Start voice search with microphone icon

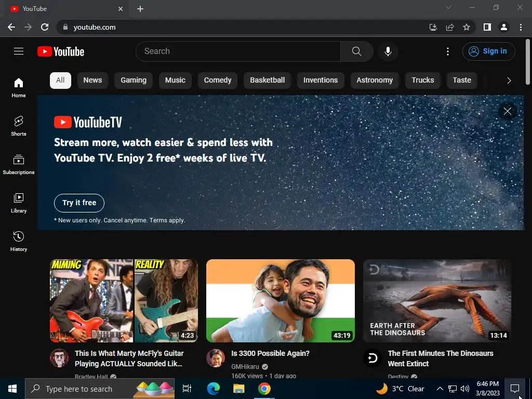click(388, 51)
